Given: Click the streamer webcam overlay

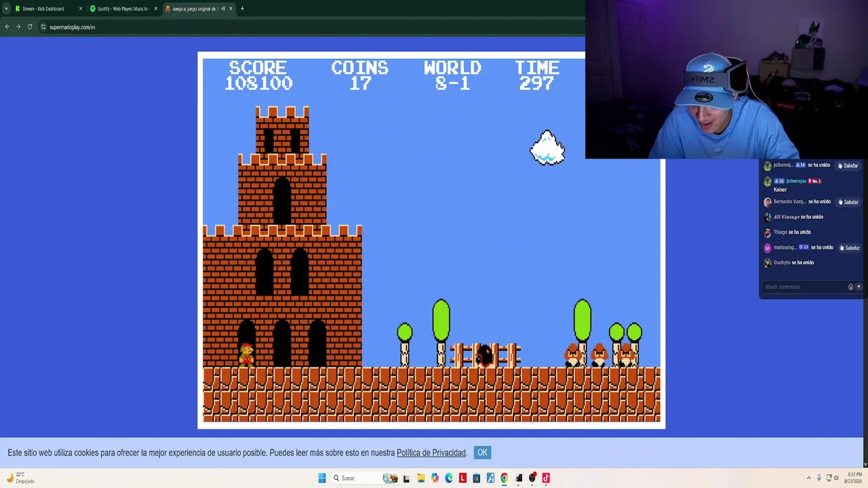Looking at the screenshot, I should (x=726, y=79).
